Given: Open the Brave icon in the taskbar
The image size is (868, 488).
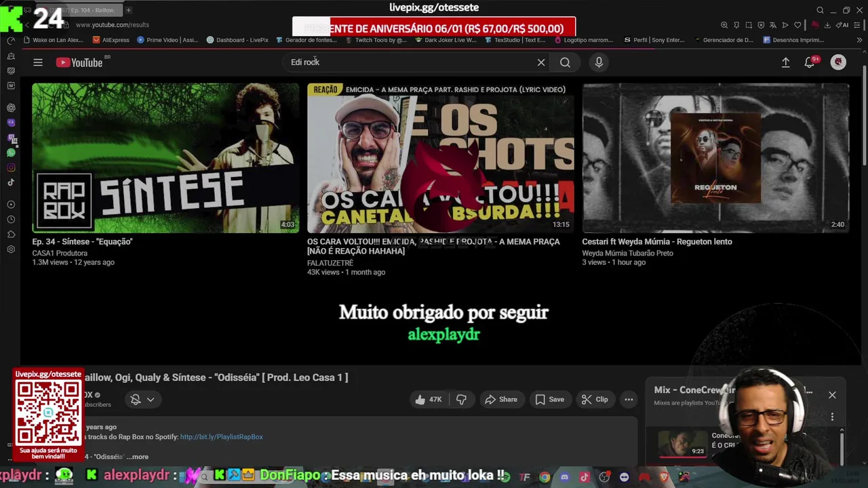Looking at the screenshot, I should pos(663,477).
